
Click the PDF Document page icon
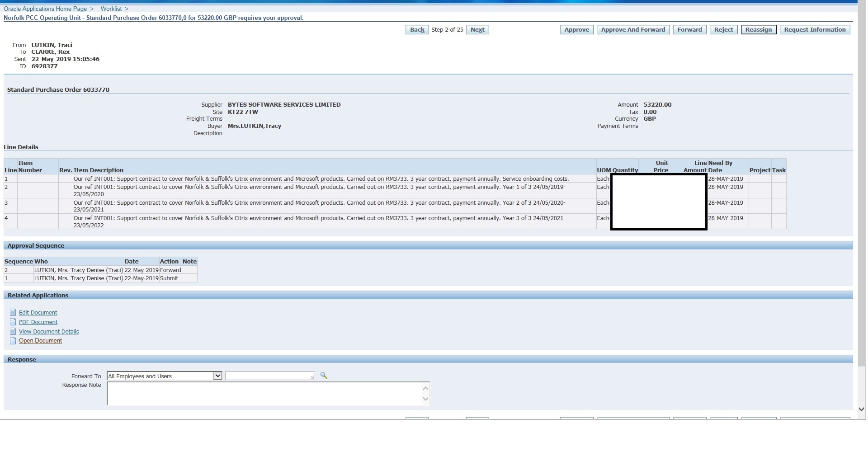click(x=13, y=322)
